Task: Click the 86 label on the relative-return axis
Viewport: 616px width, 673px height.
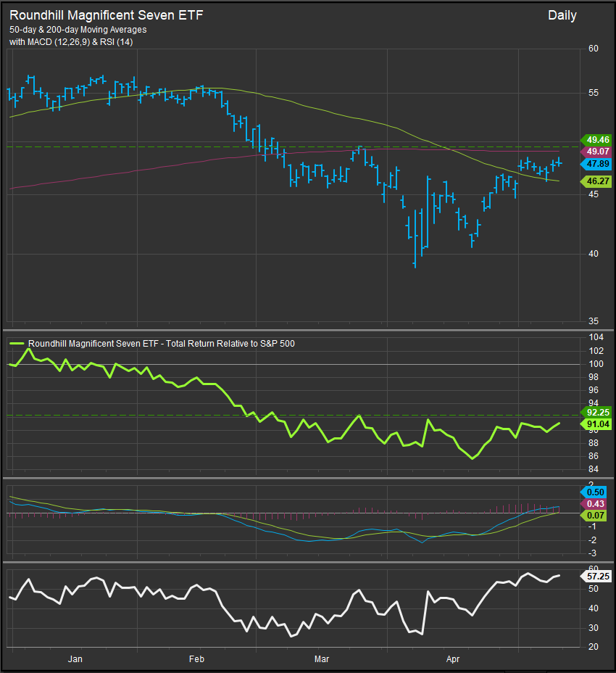Action: [594, 456]
